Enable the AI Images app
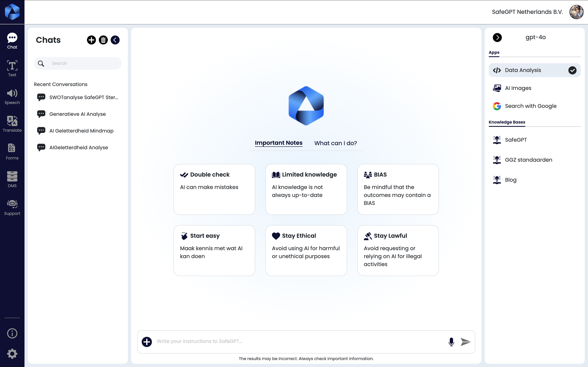This screenshot has height=367, width=588. (x=518, y=88)
